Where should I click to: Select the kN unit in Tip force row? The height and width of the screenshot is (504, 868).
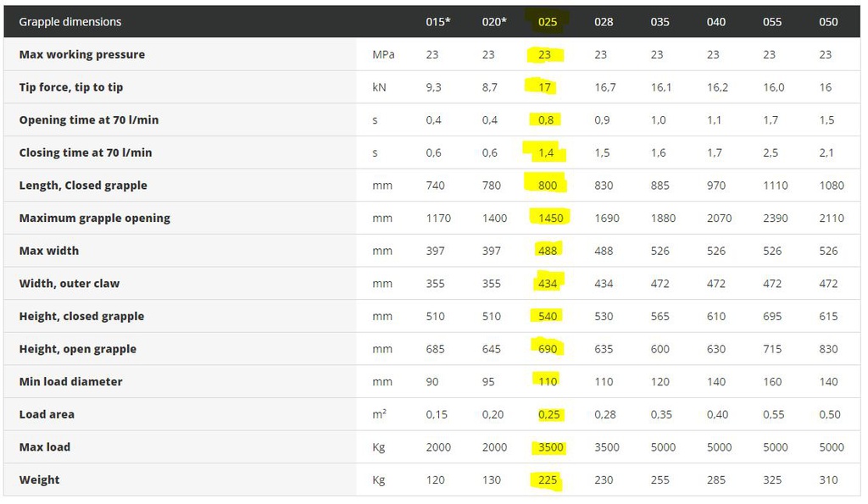tap(379, 87)
